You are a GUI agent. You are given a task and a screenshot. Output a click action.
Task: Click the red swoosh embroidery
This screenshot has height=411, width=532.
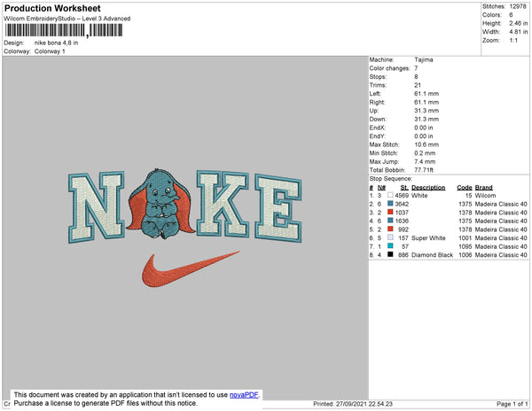point(190,269)
